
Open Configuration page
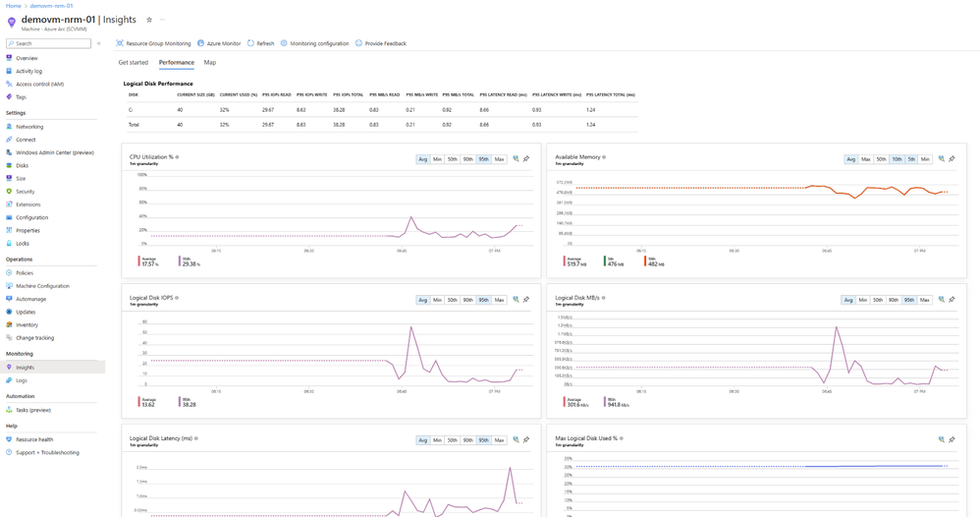click(31, 218)
